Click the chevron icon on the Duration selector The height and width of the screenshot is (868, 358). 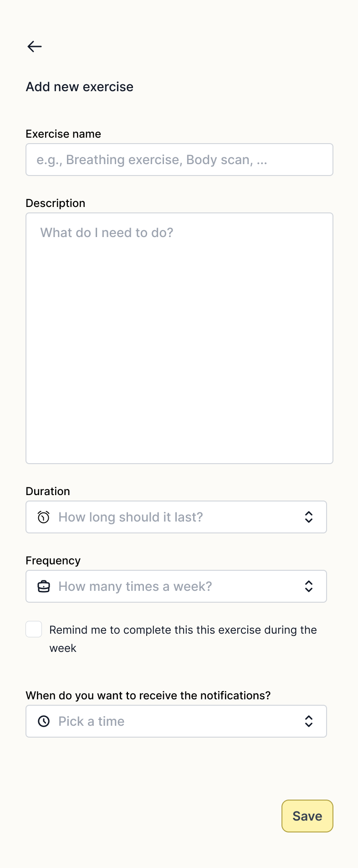[x=309, y=517]
